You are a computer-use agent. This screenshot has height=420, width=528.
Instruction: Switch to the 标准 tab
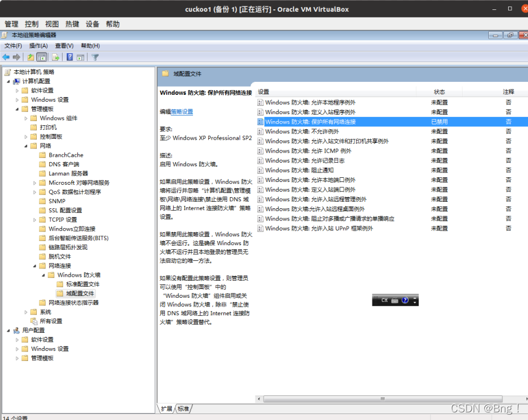(184, 409)
